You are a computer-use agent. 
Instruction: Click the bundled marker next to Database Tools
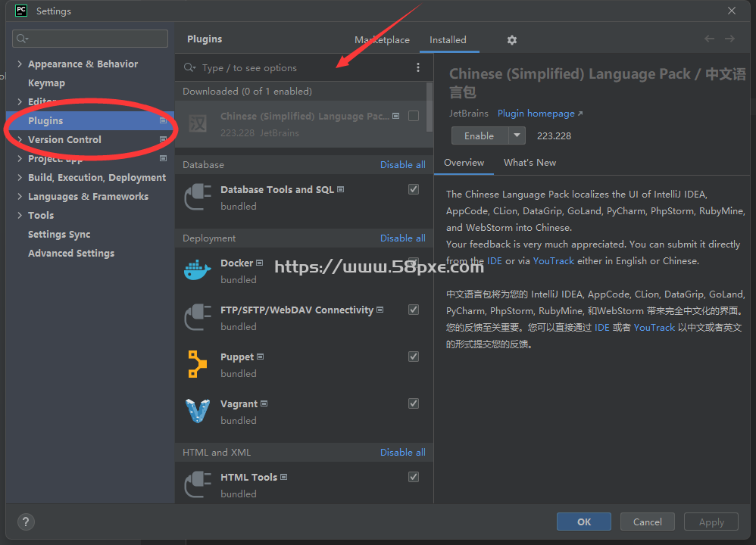click(340, 189)
